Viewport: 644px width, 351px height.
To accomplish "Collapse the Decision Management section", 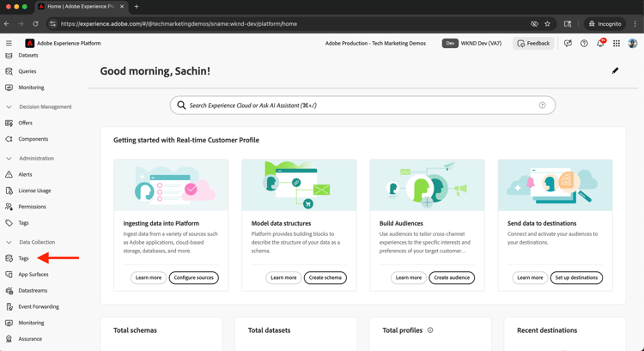I will point(9,106).
